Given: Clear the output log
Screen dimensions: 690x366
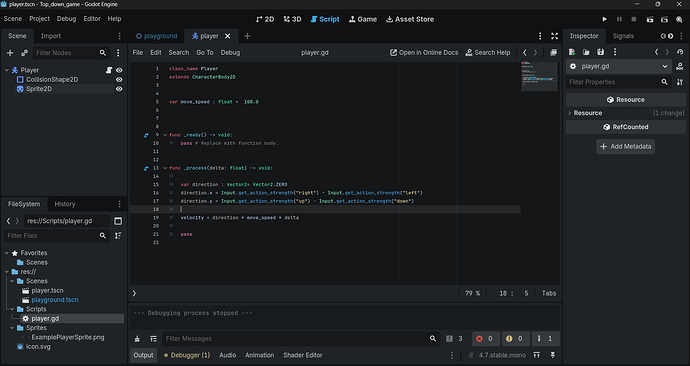Looking at the screenshot, I should tap(137, 339).
